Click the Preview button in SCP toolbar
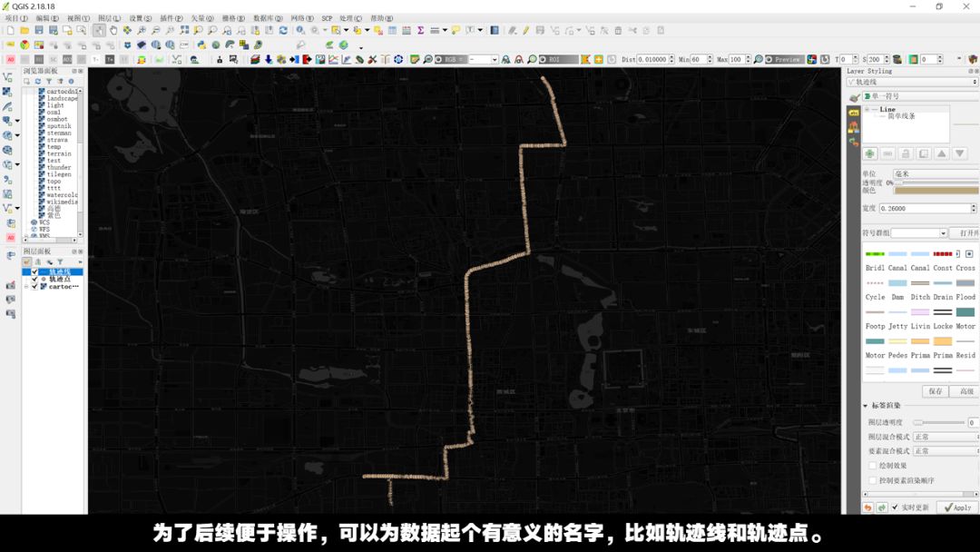Screen dimensions: 980x552 click(786, 59)
